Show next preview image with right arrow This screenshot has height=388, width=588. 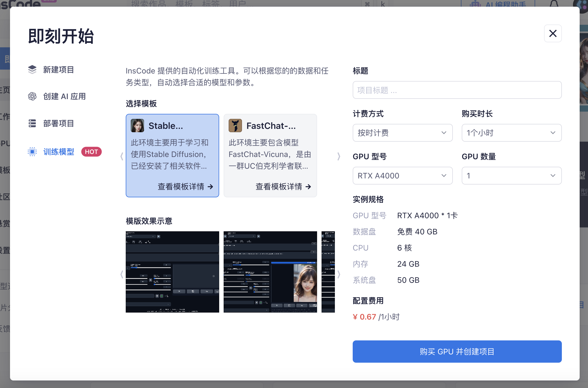(x=339, y=274)
